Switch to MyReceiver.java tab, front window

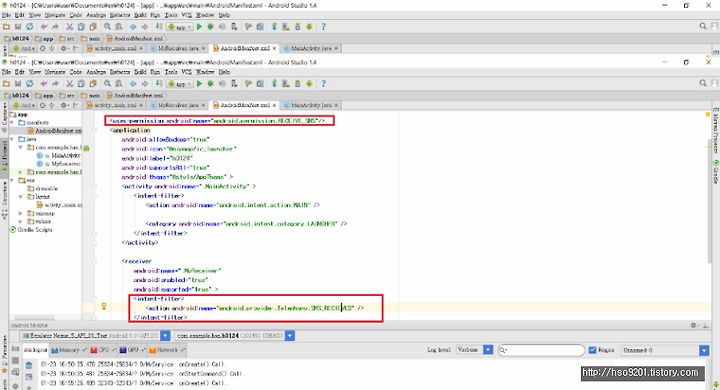click(179, 105)
